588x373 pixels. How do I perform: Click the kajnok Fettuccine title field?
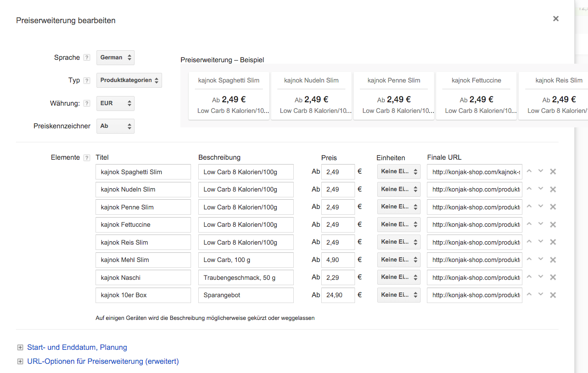coord(143,225)
